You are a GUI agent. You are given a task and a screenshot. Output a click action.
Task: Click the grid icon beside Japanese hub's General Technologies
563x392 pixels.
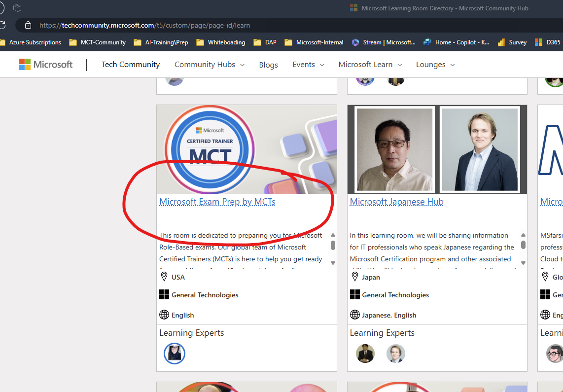click(355, 294)
